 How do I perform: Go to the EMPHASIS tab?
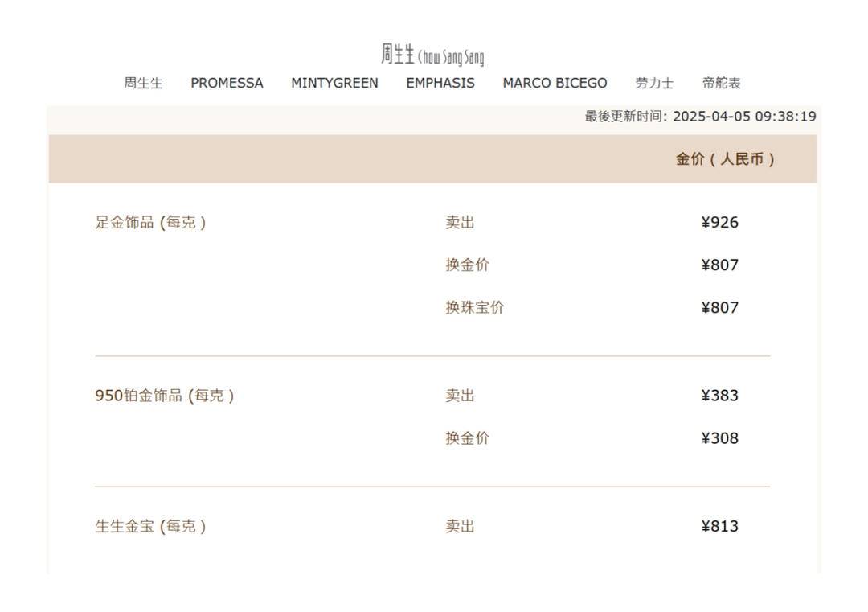pos(440,83)
